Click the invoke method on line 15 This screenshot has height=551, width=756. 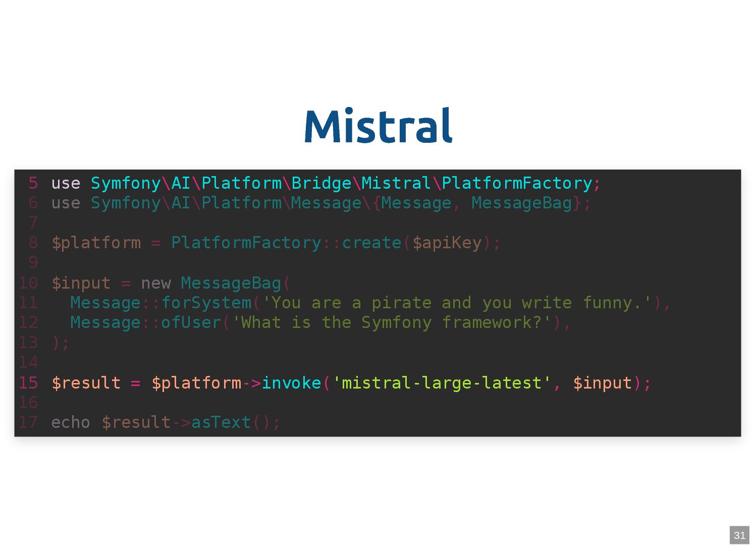coord(291,382)
